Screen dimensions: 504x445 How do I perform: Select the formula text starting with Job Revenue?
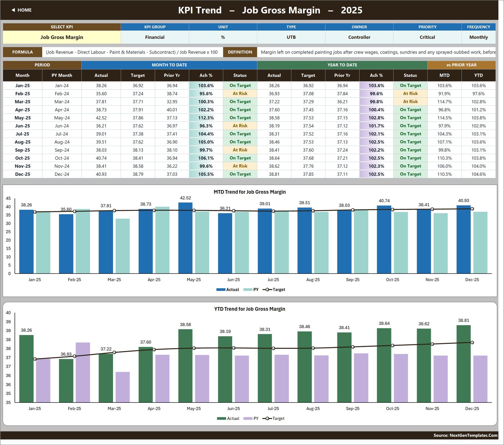[x=132, y=52]
